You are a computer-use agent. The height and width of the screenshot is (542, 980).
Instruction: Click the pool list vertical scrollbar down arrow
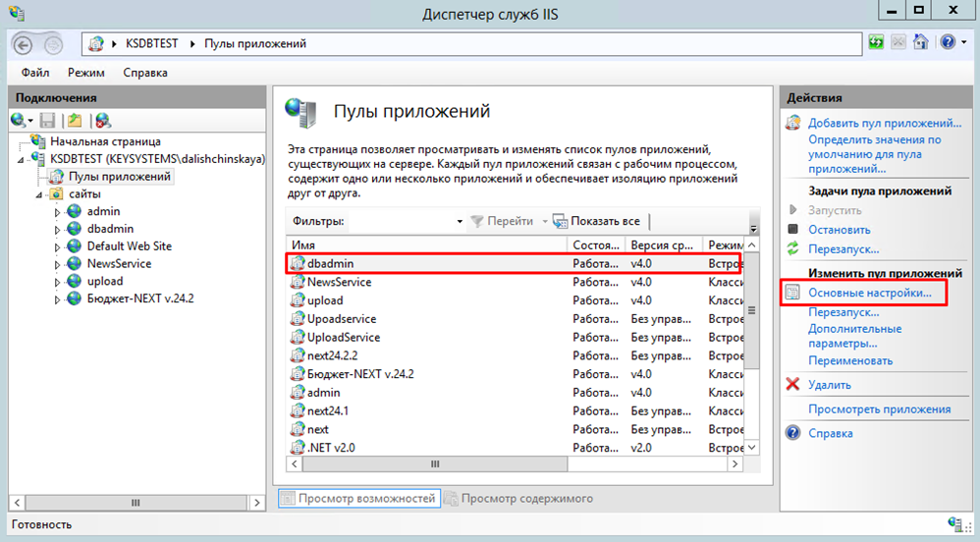pos(752,448)
